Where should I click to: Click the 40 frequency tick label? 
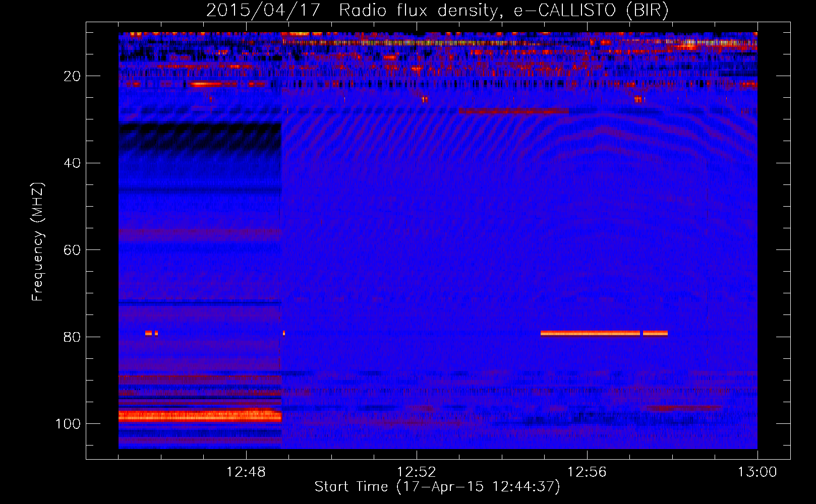(x=72, y=163)
